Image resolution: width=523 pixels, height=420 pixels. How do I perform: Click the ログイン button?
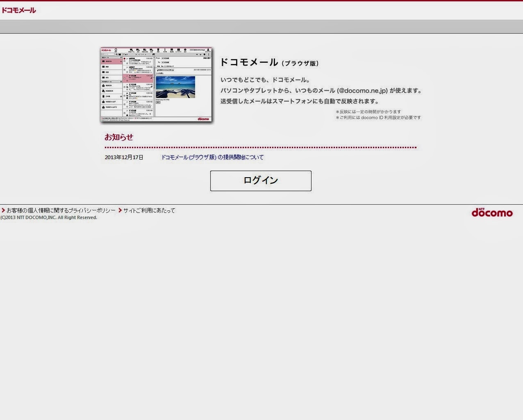pyautogui.click(x=261, y=180)
